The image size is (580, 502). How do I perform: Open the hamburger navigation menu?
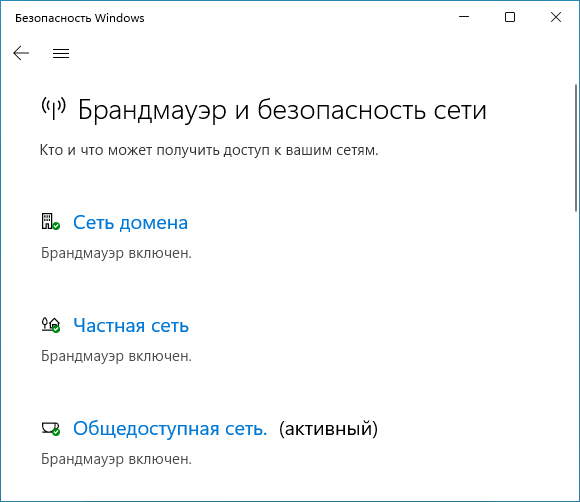pyautogui.click(x=61, y=54)
